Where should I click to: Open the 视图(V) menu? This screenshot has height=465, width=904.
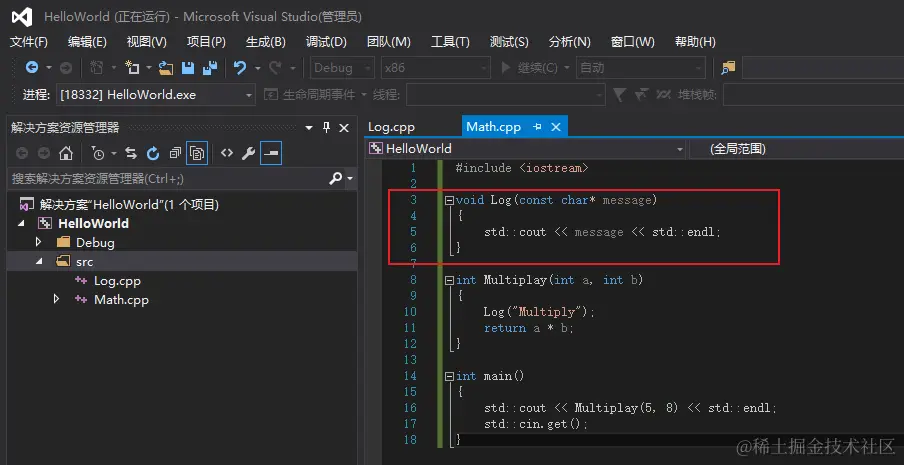coord(146,42)
